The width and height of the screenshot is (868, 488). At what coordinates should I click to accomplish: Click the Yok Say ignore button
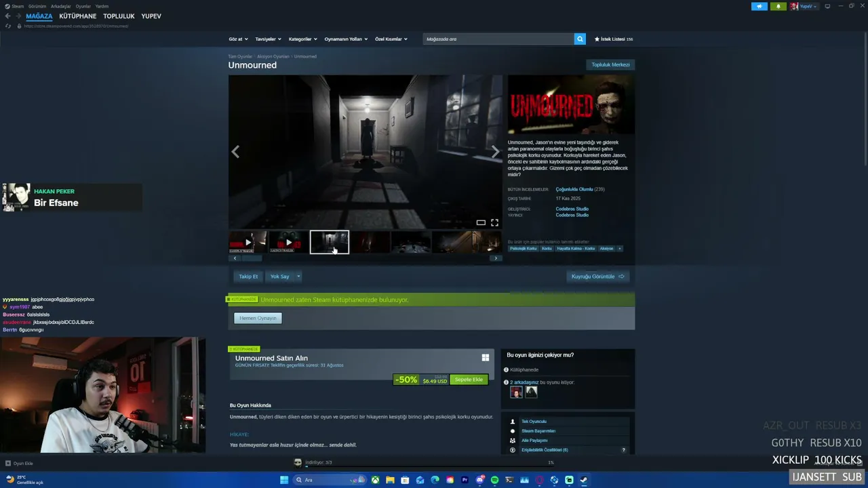click(x=279, y=277)
